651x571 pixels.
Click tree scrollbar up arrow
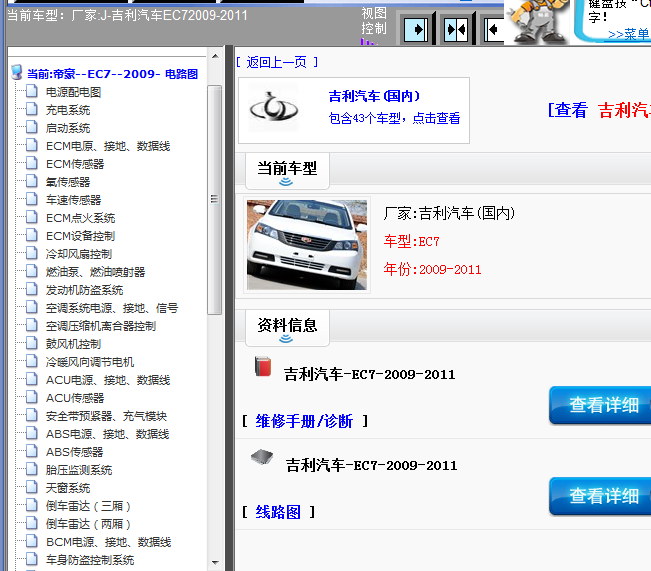click(215, 56)
